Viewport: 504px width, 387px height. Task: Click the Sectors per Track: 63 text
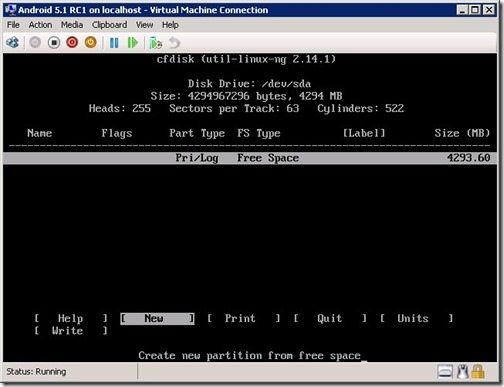coord(234,108)
